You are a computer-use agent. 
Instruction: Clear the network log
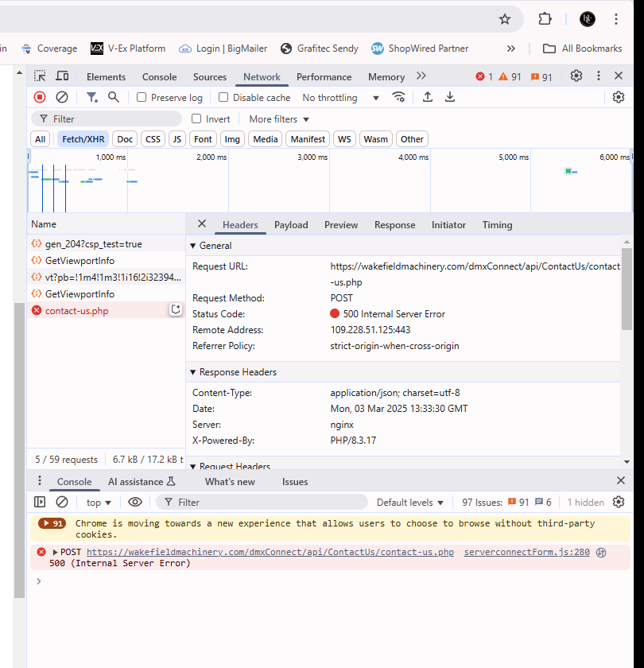62,97
